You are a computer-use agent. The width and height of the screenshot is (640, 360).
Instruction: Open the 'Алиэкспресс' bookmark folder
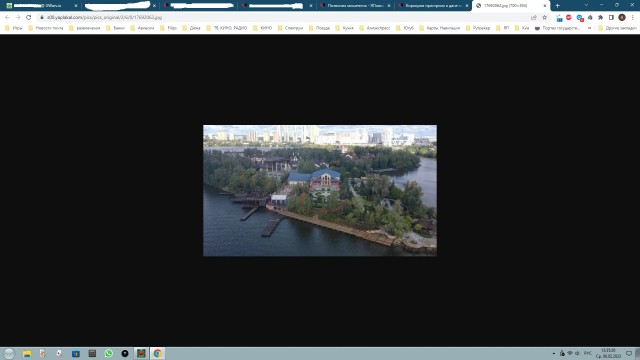[x=375, y=28]
